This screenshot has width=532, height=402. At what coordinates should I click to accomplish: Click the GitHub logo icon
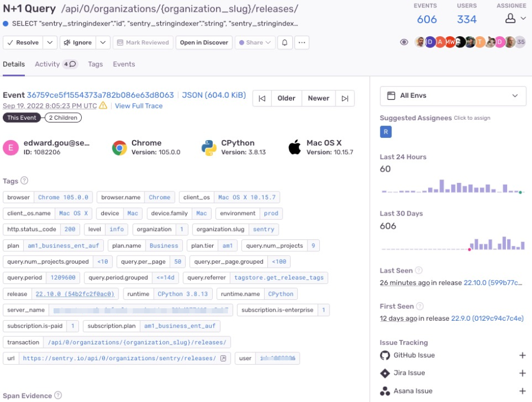pos(385,356)
